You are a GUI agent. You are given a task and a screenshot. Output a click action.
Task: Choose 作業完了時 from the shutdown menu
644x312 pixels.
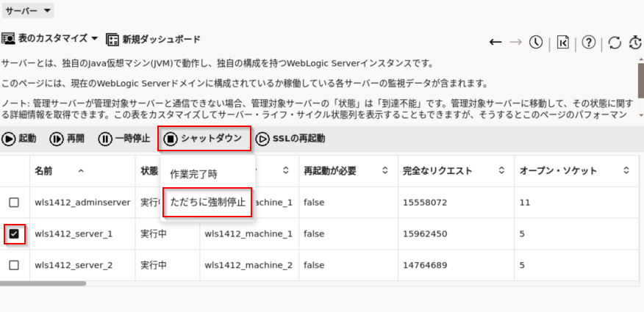(x=193, y=174)
